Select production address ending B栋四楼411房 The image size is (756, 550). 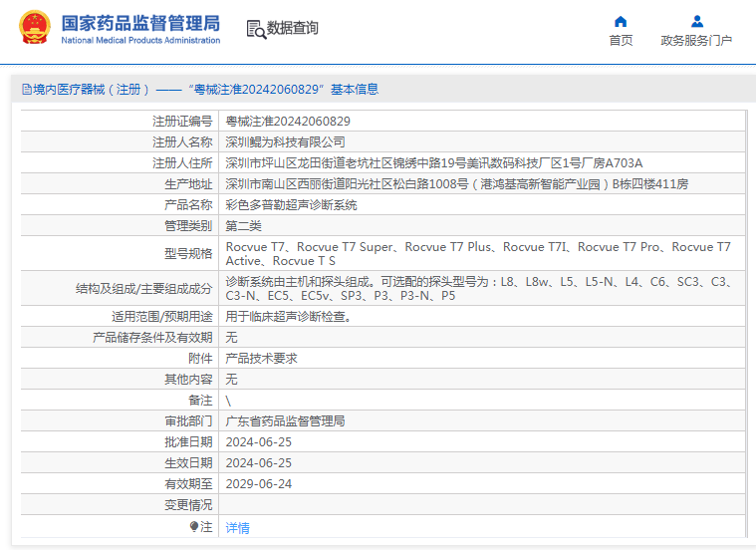coord(457,183)
